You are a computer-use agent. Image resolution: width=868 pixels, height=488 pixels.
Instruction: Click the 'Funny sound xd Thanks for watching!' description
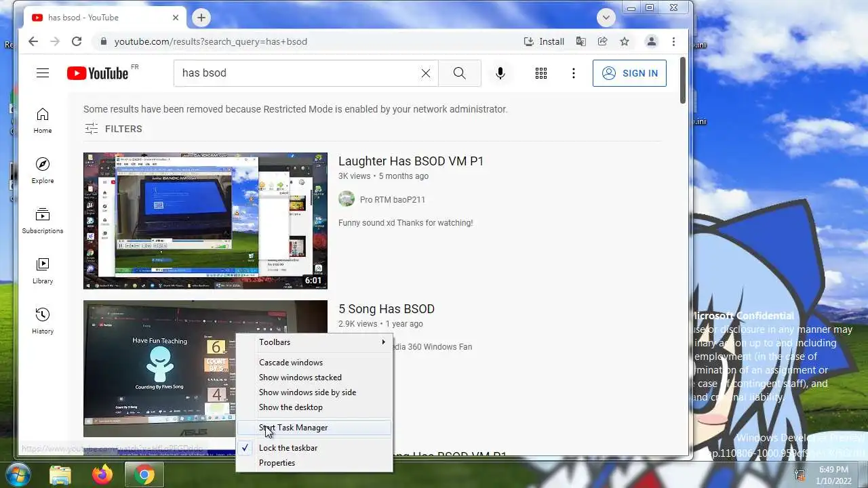coord(406,223)
